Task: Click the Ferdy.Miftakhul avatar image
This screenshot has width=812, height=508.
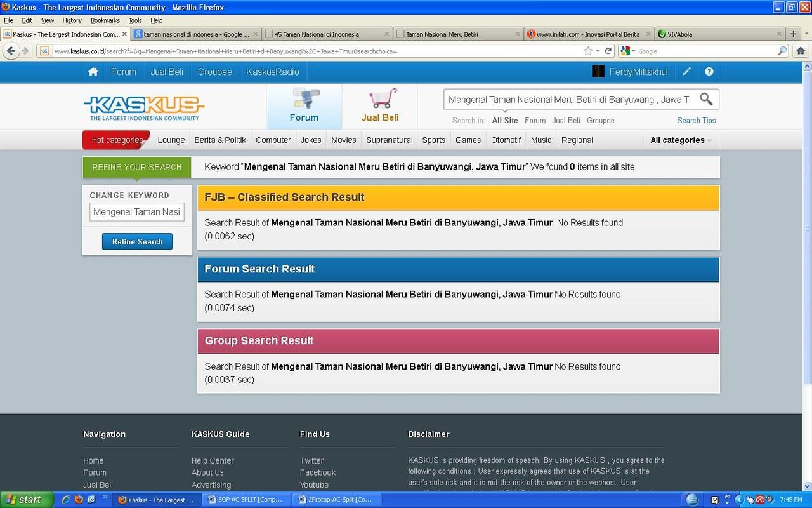Action: (x=598, y=71)
